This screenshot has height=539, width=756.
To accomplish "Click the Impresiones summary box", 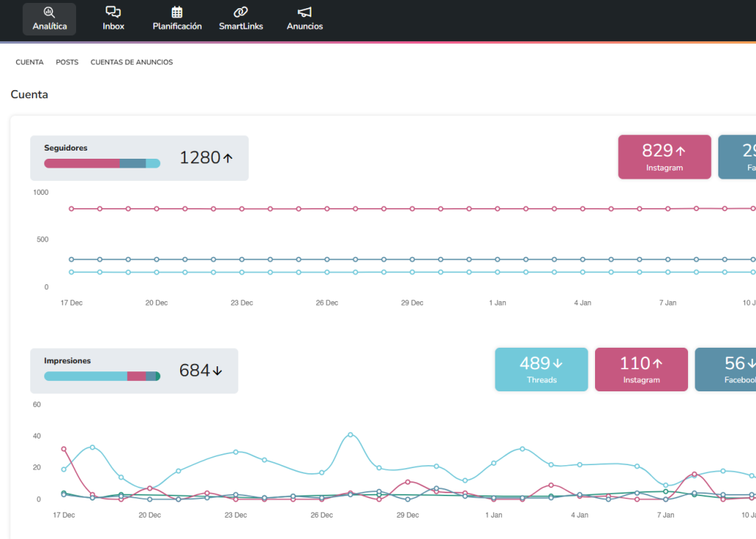I will 134,371.
